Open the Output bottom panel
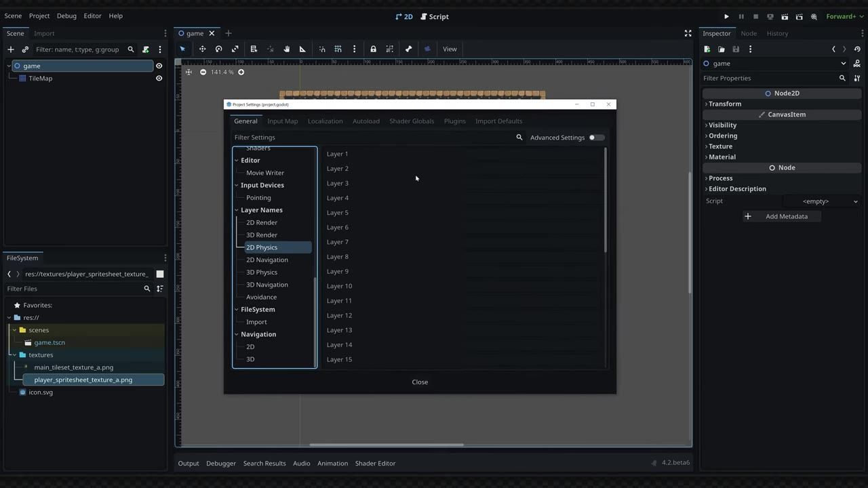The width and height of the screenshot is (868, 488). (x=189, y=464)
